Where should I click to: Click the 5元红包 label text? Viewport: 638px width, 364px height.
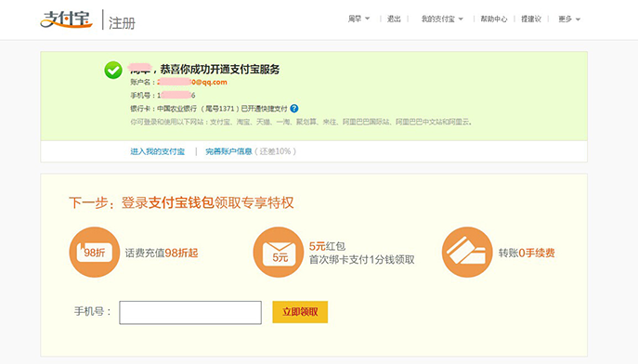(327, 246)
